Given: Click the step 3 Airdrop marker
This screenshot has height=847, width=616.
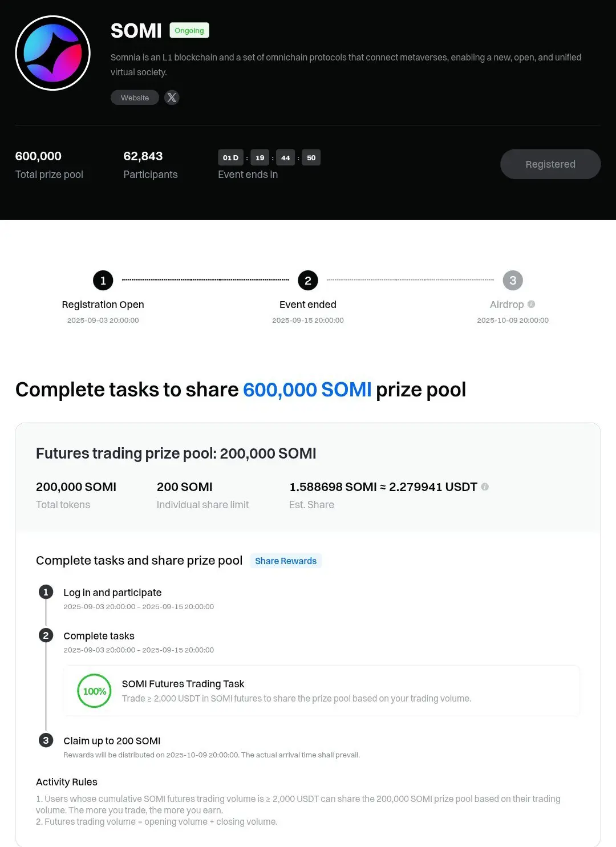Looking at the screenshot, I should pyautogui.click(x=513, y=280).
